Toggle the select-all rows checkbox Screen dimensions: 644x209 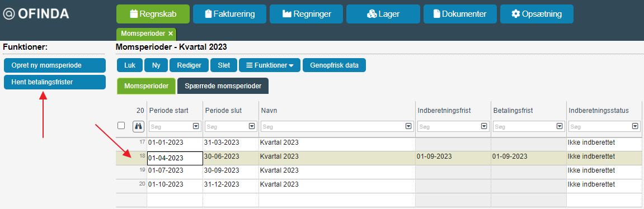coord(121,126)
